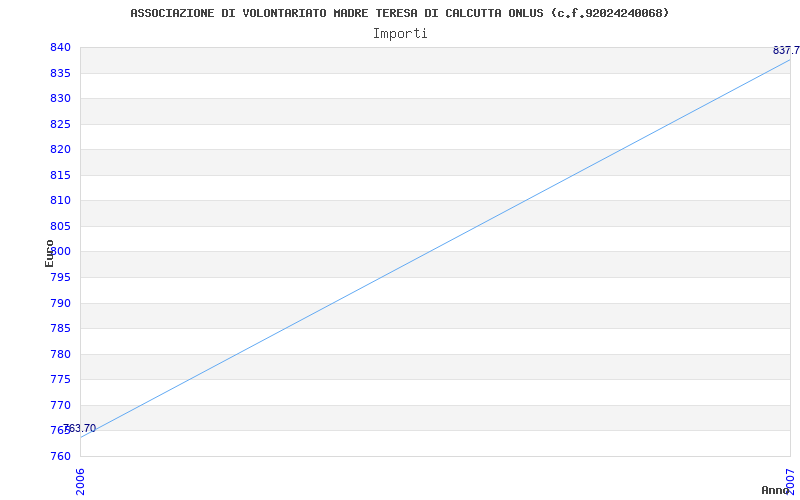The image size is (800, 500).
Task: Click the 2007 x-axis year label
Action: [x=790, y=482]
